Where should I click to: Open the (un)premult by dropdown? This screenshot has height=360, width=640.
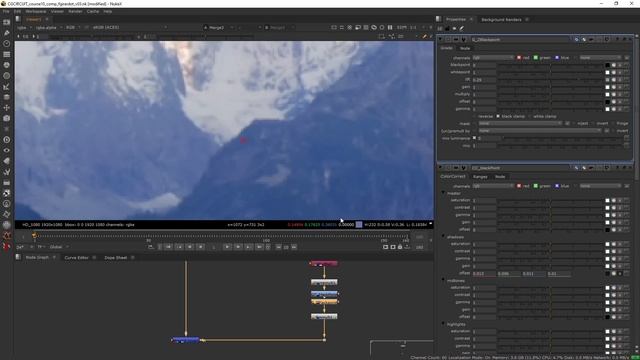pos(540,131)
